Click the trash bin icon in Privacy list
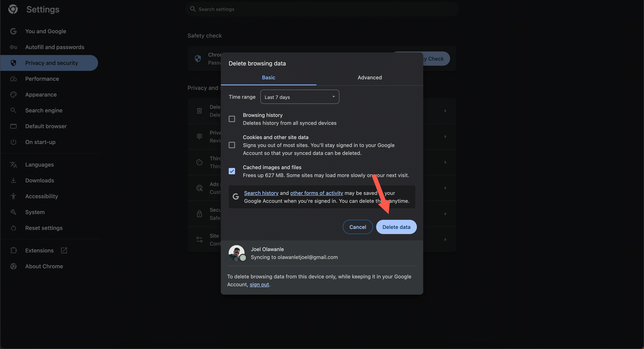 (199, 111)
